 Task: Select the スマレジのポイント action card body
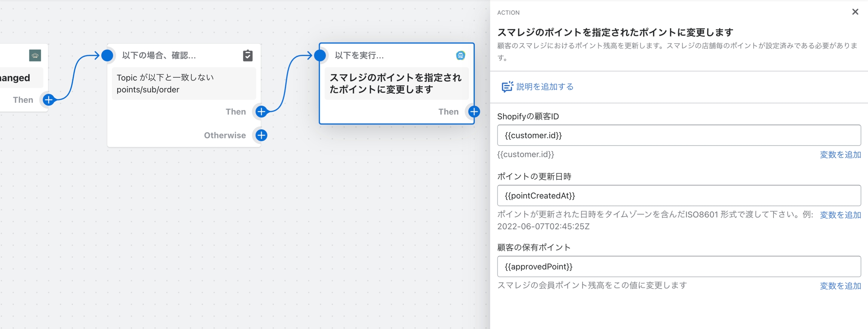397,84
